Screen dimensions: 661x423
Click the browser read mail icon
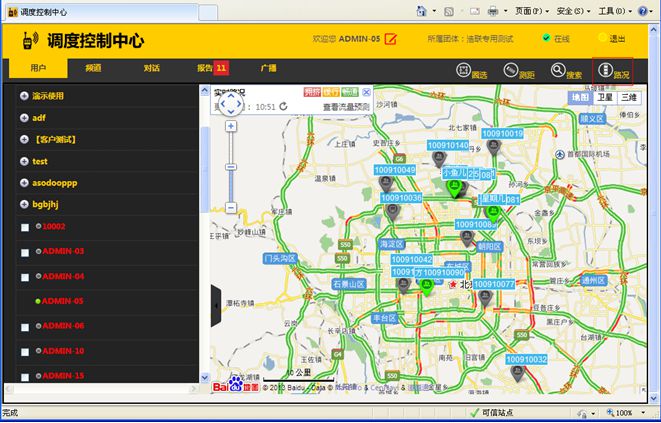[475, 11]
